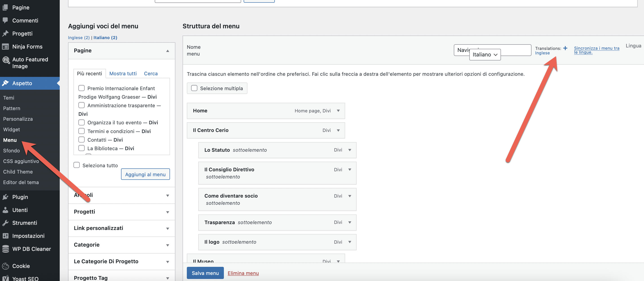Switch to the Mostra tutti tab
644x281 pixels.
(x=123, y=74)
